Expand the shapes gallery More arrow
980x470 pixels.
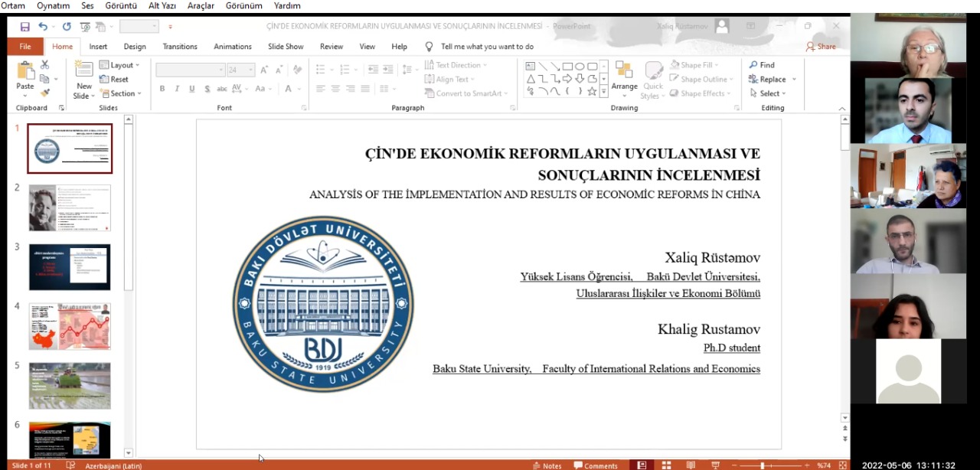tap(603, 92)
